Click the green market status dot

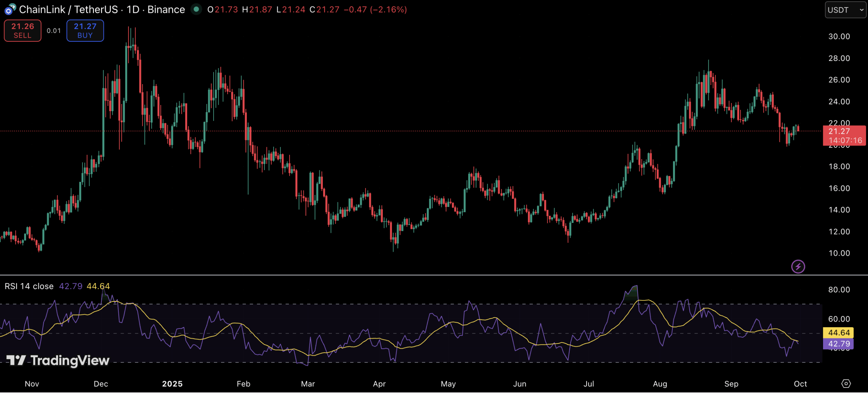(x=196, y=9)
